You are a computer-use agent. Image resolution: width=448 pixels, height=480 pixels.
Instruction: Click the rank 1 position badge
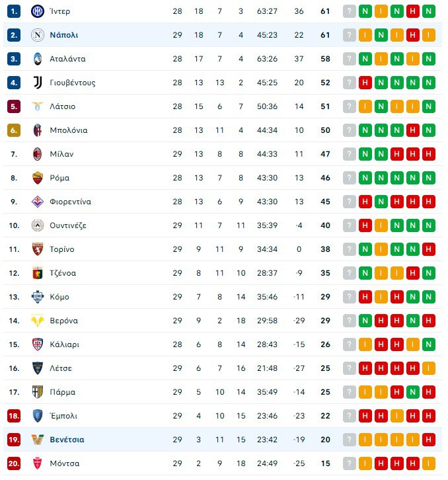[14, 11]
